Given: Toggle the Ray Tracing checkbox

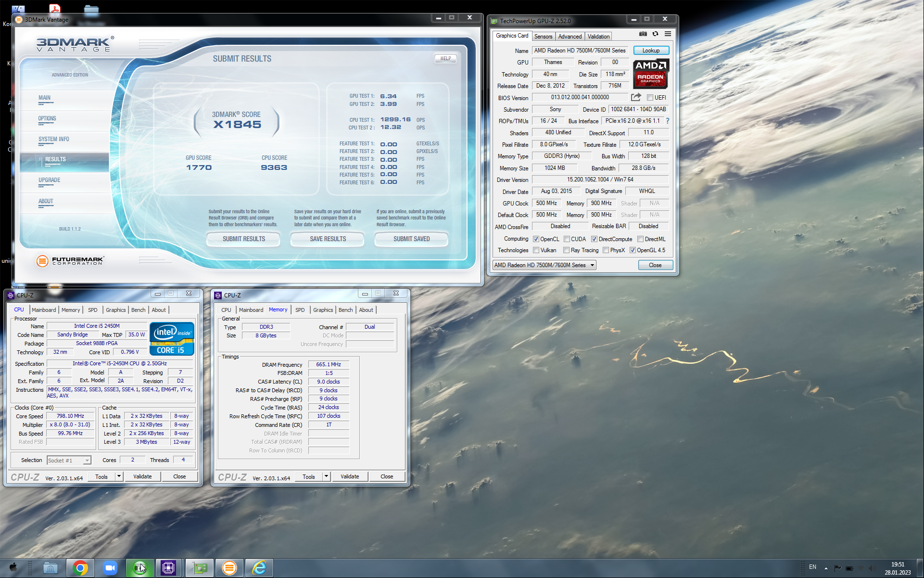Looking at the screenshot, I should [566, 250].
